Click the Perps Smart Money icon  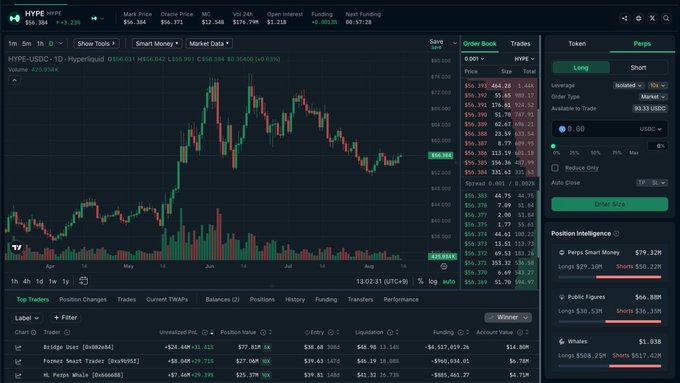(562, 252)
